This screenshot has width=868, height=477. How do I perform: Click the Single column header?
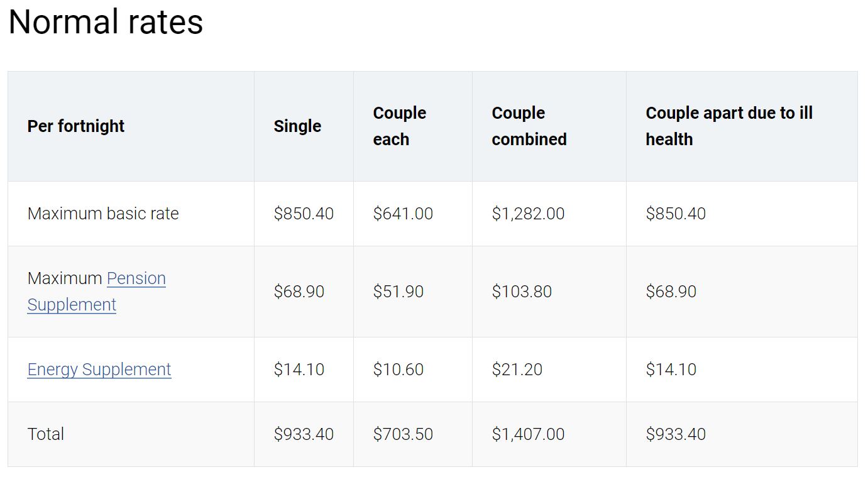click(x=297, y=126)
